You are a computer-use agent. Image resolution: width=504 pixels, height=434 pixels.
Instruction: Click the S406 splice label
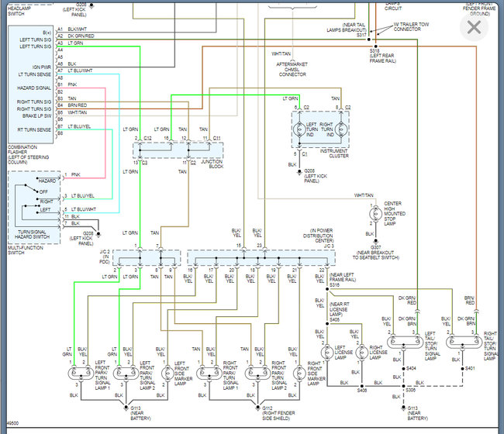coord(362,391)
